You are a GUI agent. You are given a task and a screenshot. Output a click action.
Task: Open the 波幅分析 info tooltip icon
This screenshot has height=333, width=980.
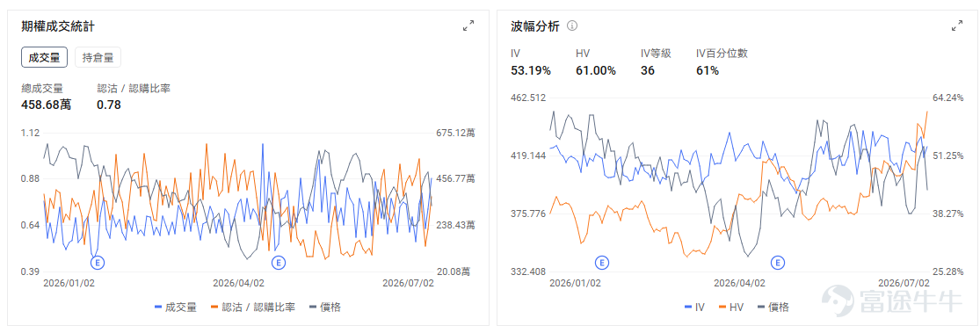[x=572, y=26]
